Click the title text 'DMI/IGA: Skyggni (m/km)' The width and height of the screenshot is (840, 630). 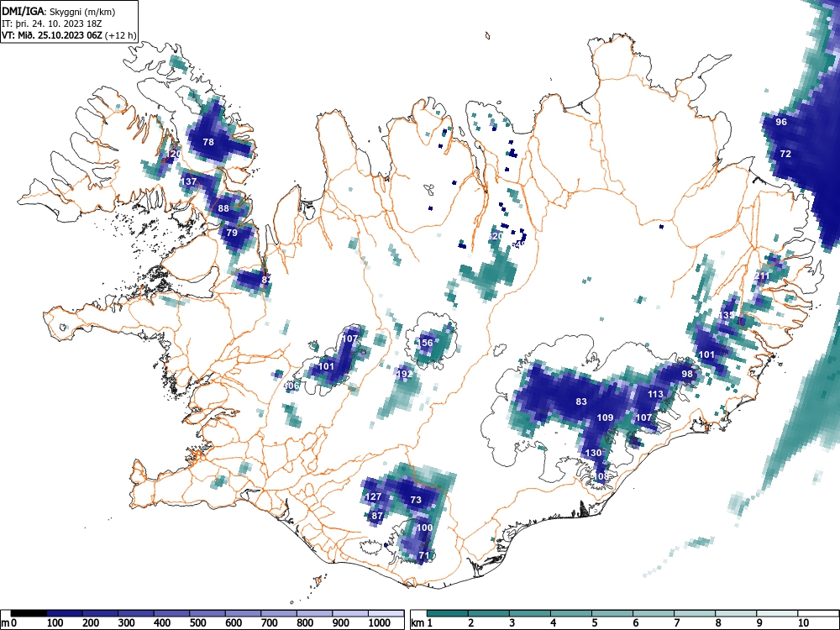pos(59,11)
